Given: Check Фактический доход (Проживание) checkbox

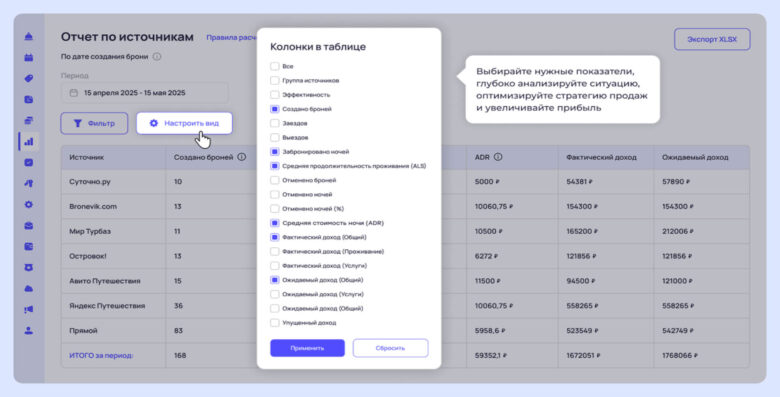Looking at the screenshot, I should (275, 252).
